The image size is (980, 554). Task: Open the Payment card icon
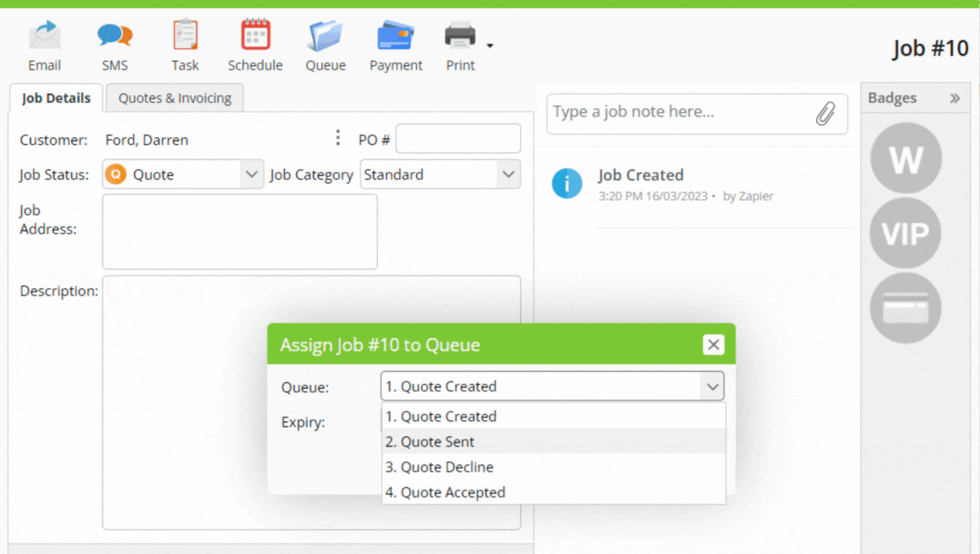(396, 36)
